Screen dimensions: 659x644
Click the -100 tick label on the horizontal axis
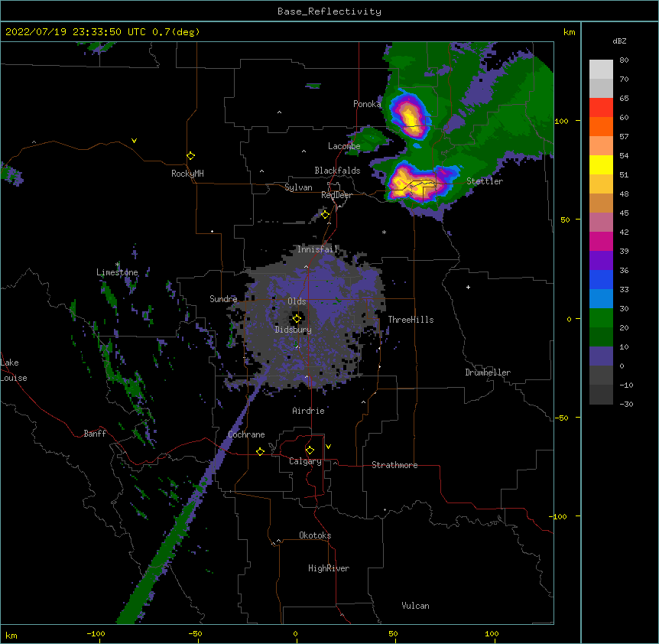coord(96,633)
